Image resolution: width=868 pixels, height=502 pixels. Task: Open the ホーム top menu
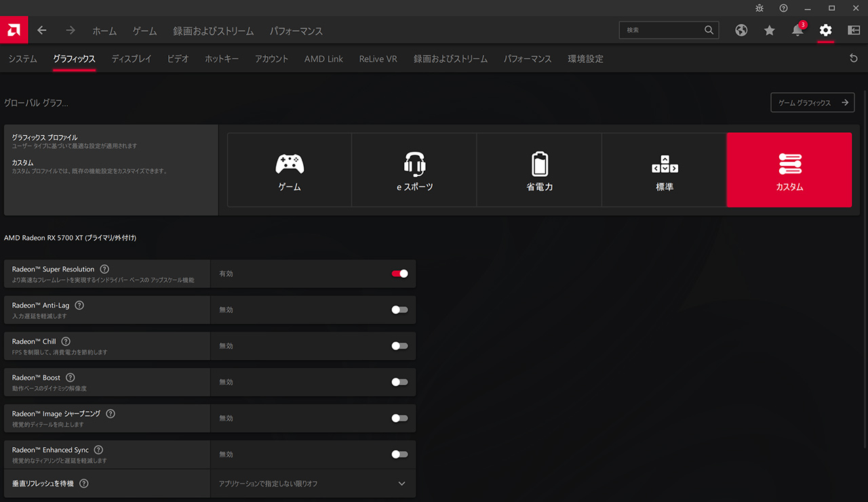pyautogui.click(x=104, y=31)
